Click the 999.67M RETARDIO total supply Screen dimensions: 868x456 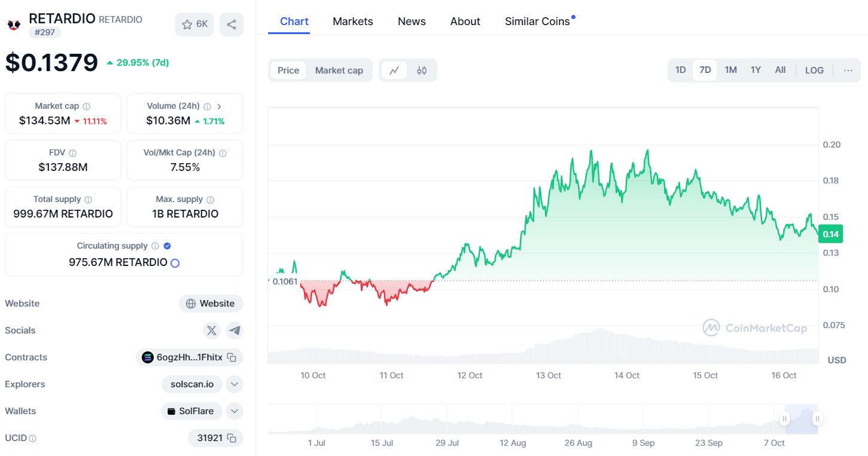tap(63, 214)
